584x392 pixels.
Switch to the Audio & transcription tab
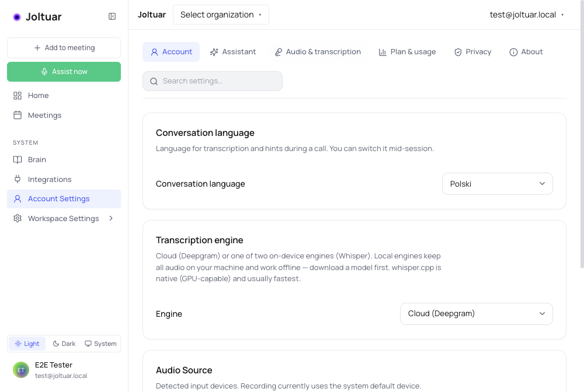point(318,52)
